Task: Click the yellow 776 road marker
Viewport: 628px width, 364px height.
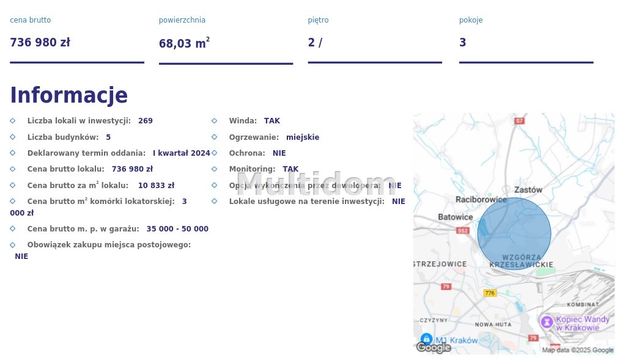Action: (490, 293)
